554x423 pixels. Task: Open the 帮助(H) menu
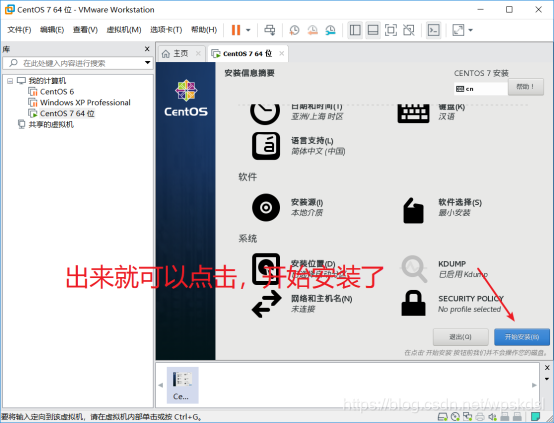coord(204,30)
